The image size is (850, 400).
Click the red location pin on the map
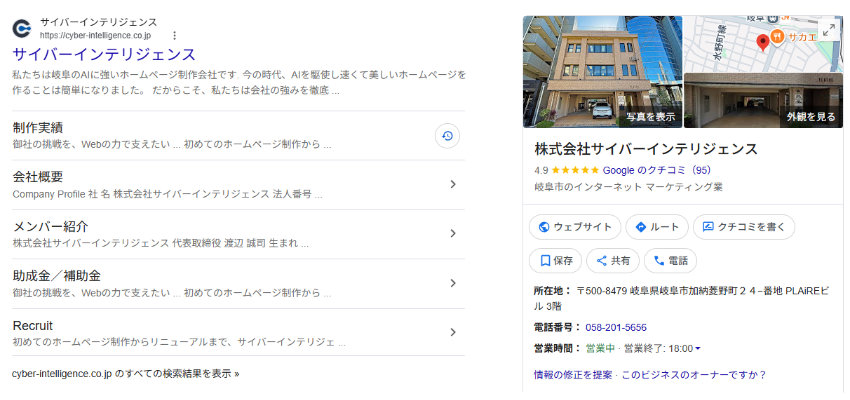(763, 42)
